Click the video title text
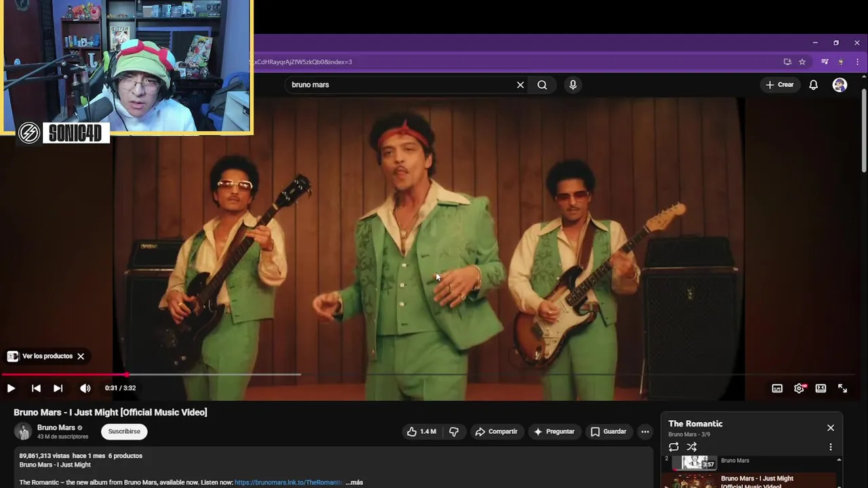This screenshot has width=868, height=488. (111, 412)
